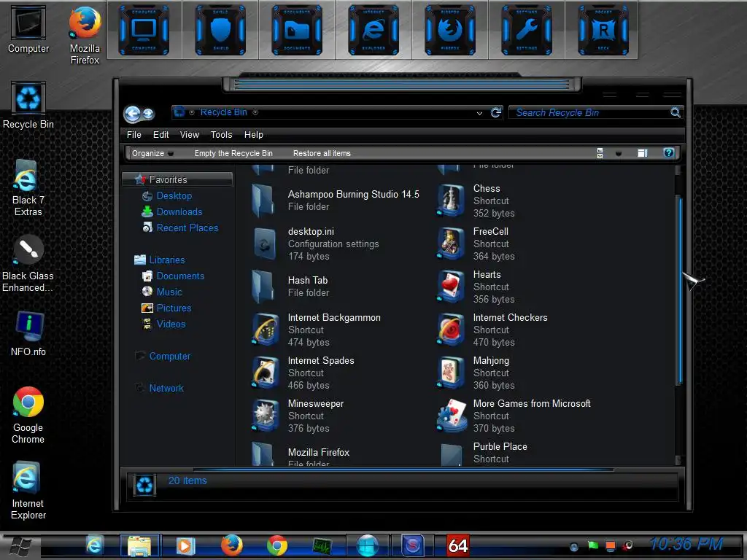Select the Google Chrome desktop shortcut
The width and height of the screenshot is (747, 560).
point(28,415)
